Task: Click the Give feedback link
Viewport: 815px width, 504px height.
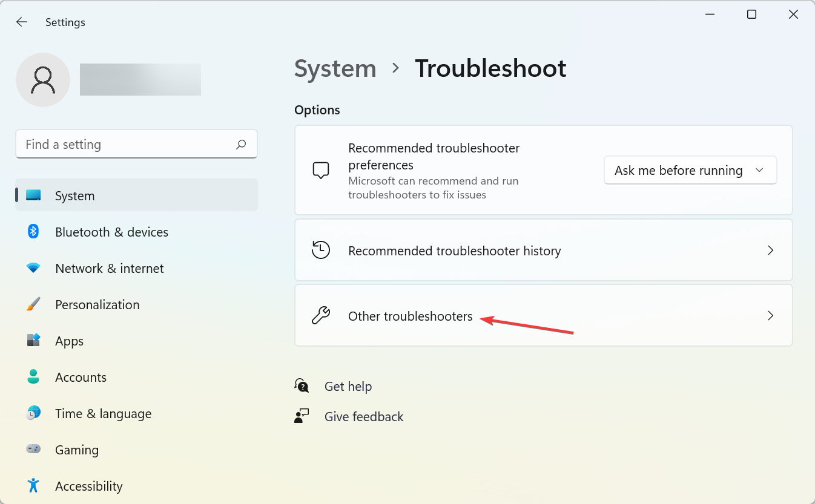Action: 363,417
